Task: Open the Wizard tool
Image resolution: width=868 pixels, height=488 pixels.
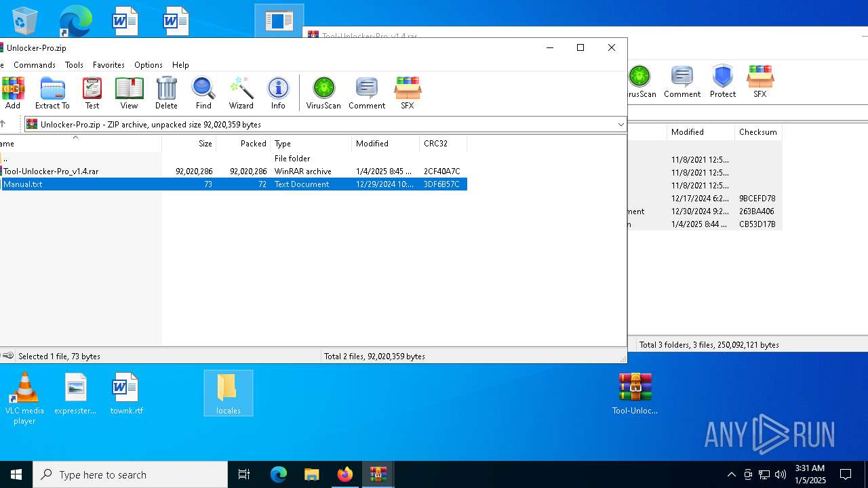Action: pos(241,93)
